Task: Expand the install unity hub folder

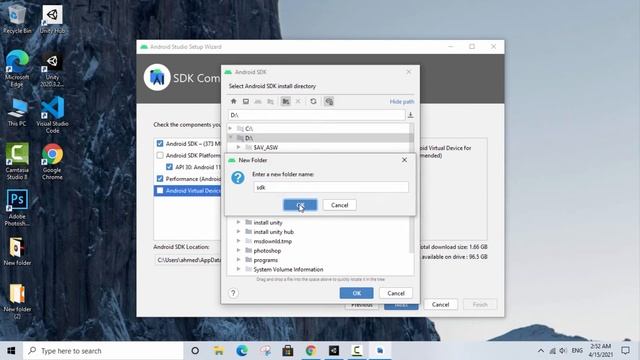Action: [x=239, y=232]
